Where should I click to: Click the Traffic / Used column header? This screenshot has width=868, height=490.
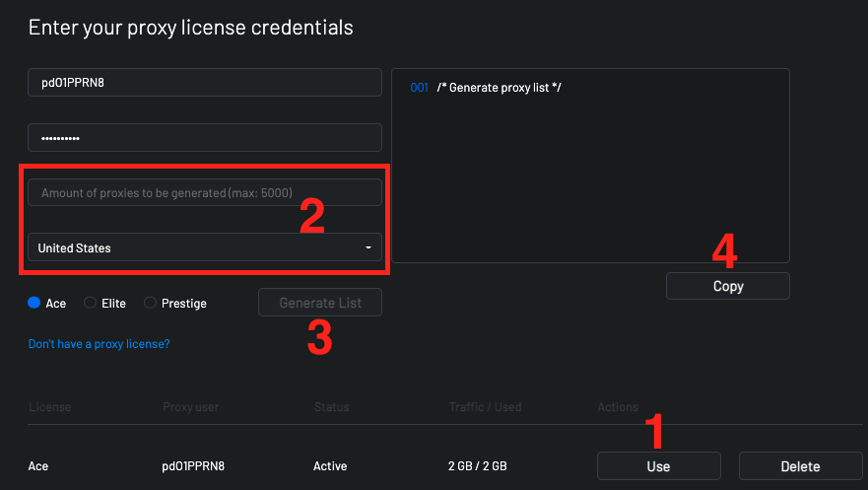pos(485,407)
